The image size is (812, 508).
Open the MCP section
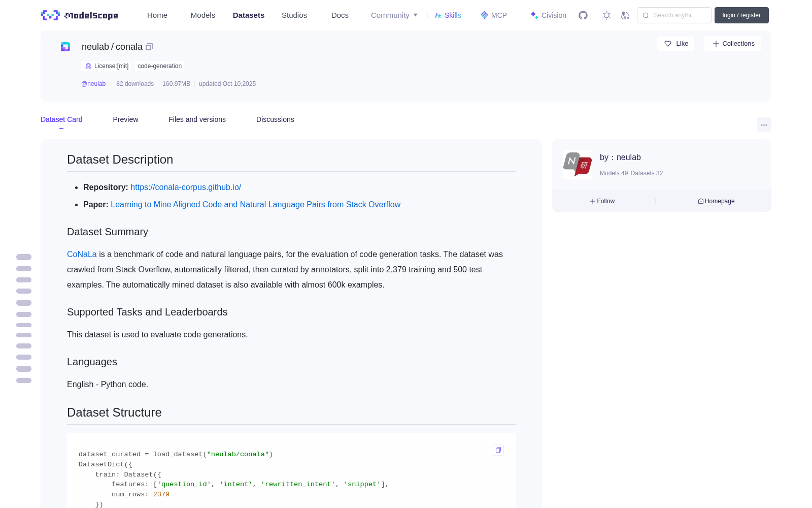493,15
